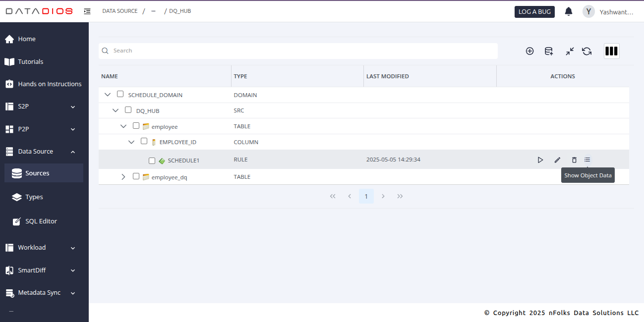Run the SCHEDULE1 rule with play icon

(540, 160)
